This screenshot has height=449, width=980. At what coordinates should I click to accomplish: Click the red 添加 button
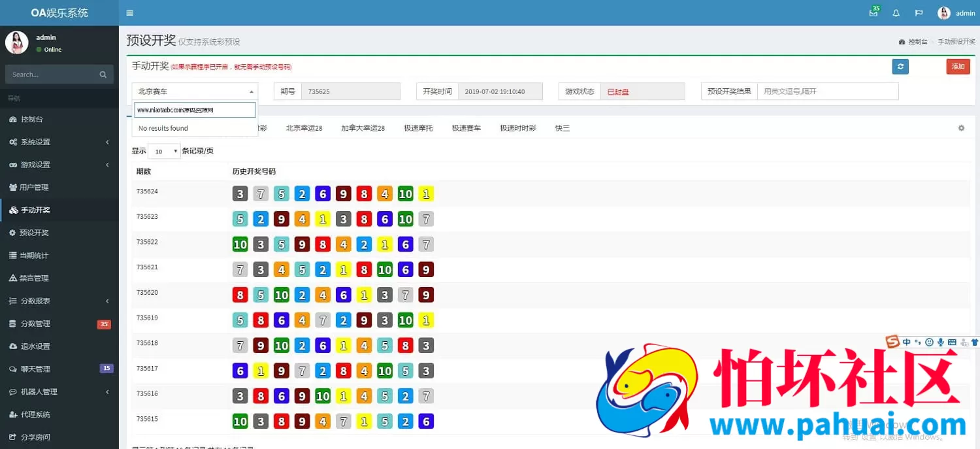[x=958, y=67]
